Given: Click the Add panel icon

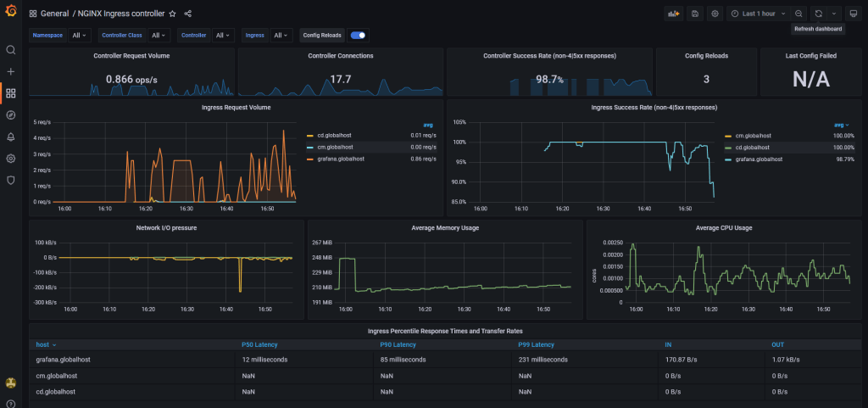Looking at the screenshot, I should tap(676, 14).
